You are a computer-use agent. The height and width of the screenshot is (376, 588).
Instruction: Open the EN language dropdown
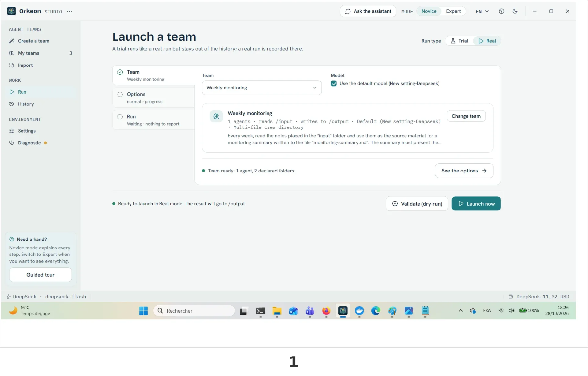pyautogui.click(x=482, y=11)
